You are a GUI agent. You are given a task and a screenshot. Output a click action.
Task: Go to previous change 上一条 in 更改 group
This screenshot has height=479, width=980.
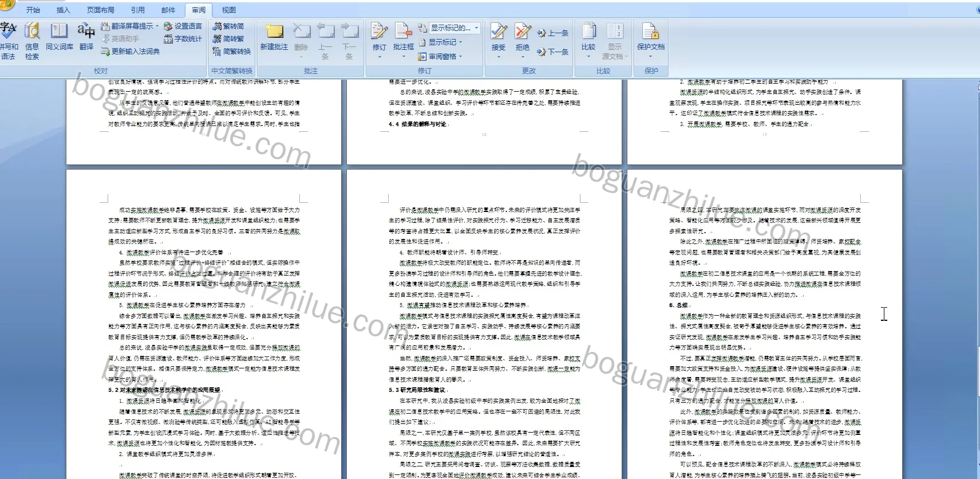point(553,33)
